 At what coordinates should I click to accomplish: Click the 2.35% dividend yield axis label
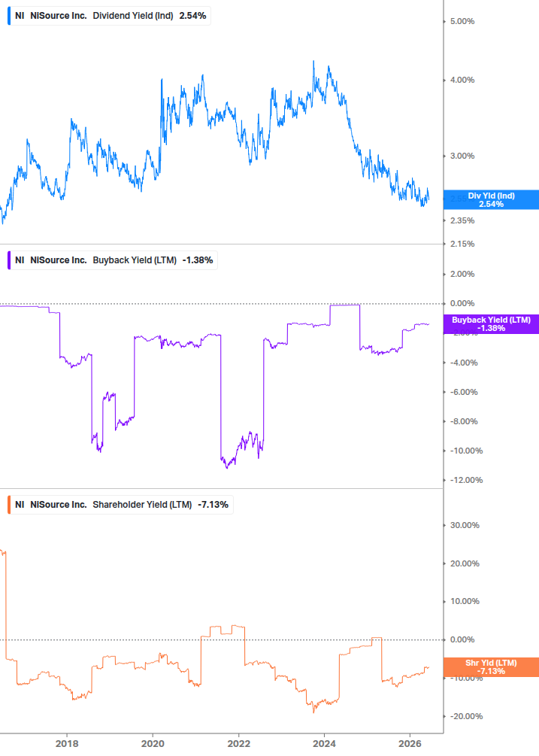(x=462, y=220)
